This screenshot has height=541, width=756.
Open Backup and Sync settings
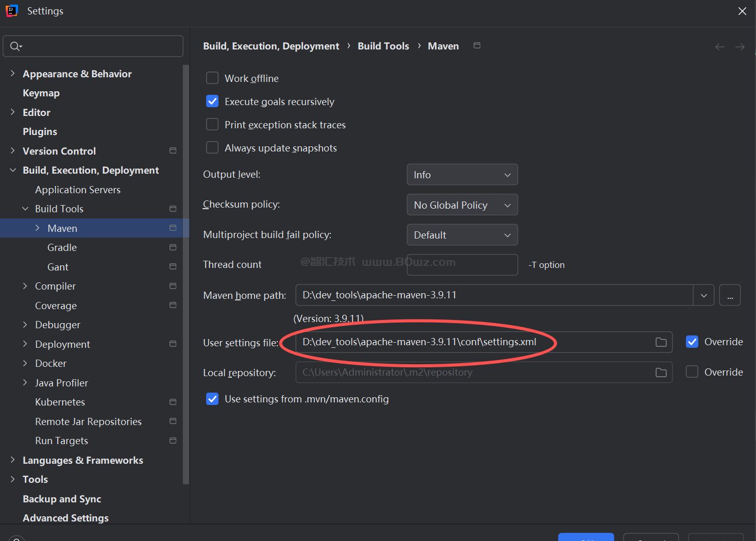(x=62, y=499)
